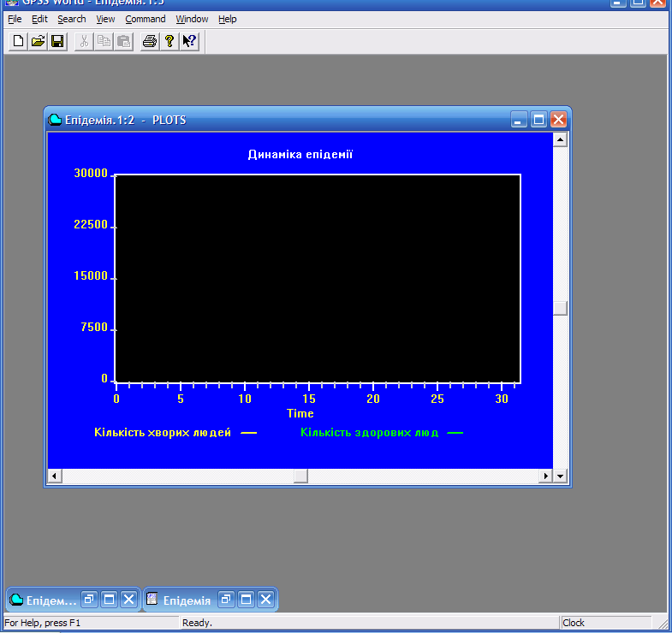Maximize the minimized 'Епідемія' model window
Viewport: 672px width, 633px height.
[246, 599]
